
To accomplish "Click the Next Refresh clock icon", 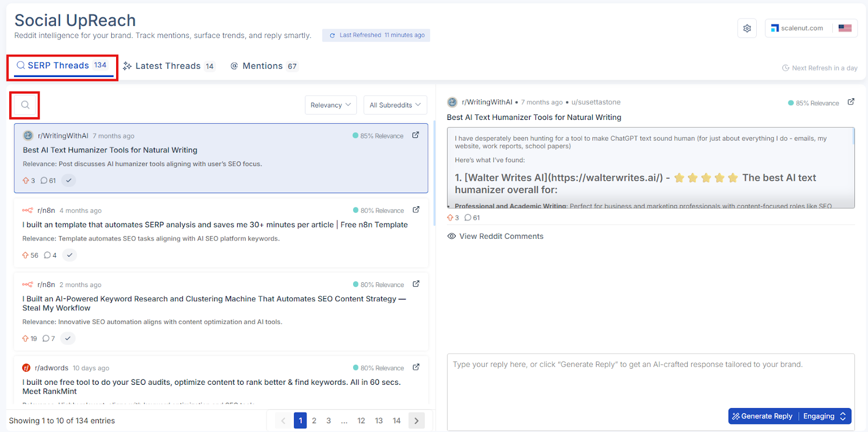I will click(x=786, y=68).
